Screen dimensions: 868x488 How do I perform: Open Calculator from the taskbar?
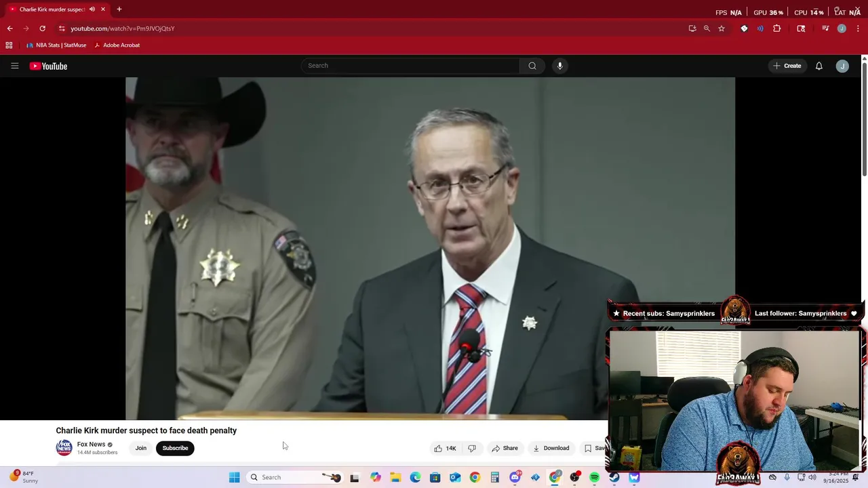[495, 477]
